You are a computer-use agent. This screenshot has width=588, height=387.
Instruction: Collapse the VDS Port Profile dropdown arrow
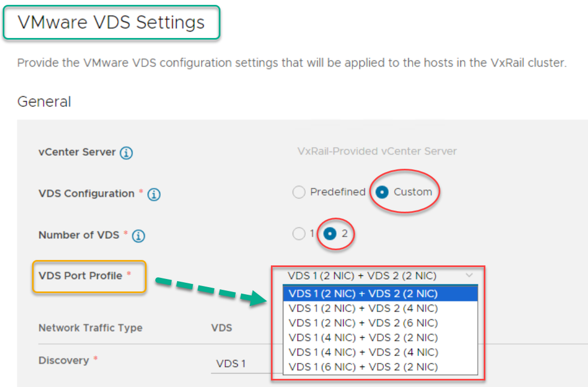pos(469,276)
